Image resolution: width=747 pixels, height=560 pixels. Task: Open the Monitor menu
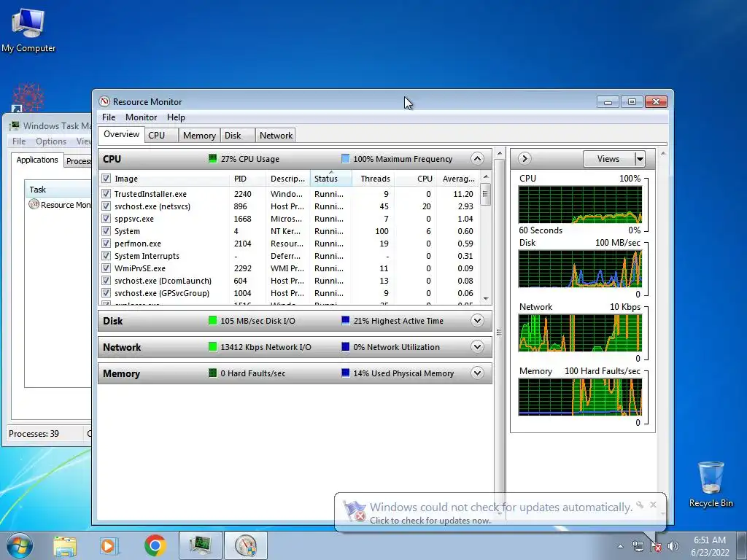pyautogui.click(x=141, y=117)
